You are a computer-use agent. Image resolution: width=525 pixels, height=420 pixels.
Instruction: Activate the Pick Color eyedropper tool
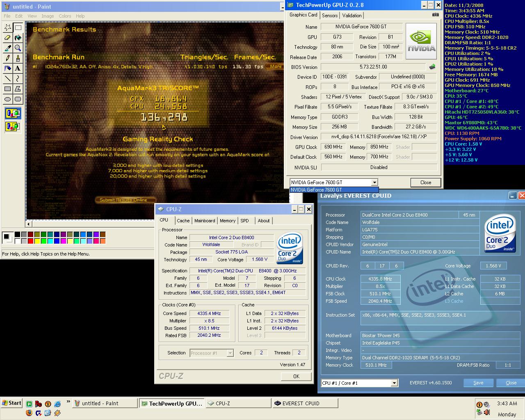[x=8, y=48]
